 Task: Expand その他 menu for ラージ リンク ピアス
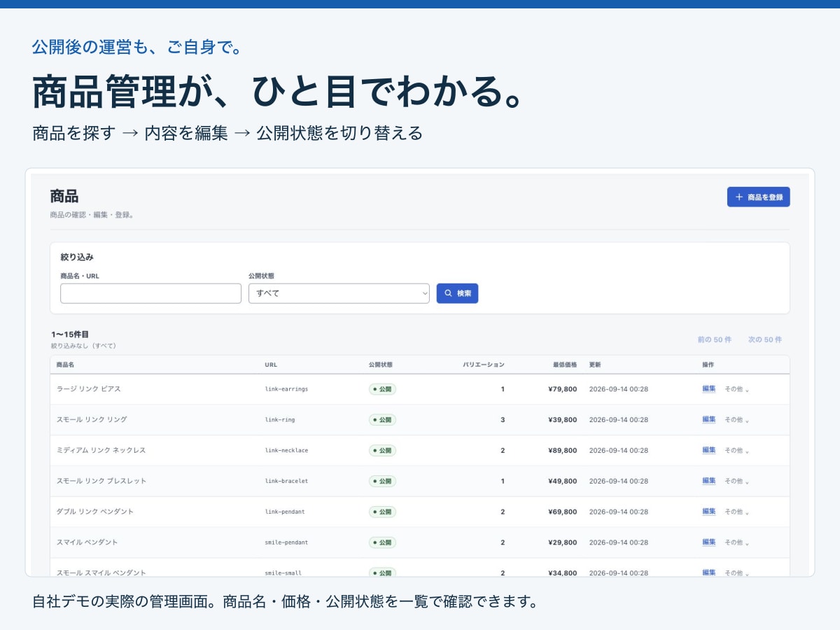coord(736,389)
